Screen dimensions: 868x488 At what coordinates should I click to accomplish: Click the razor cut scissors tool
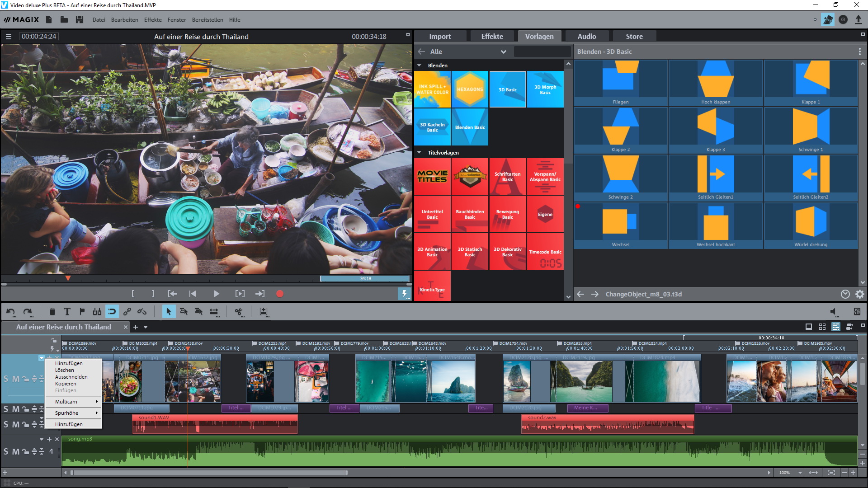238,311
